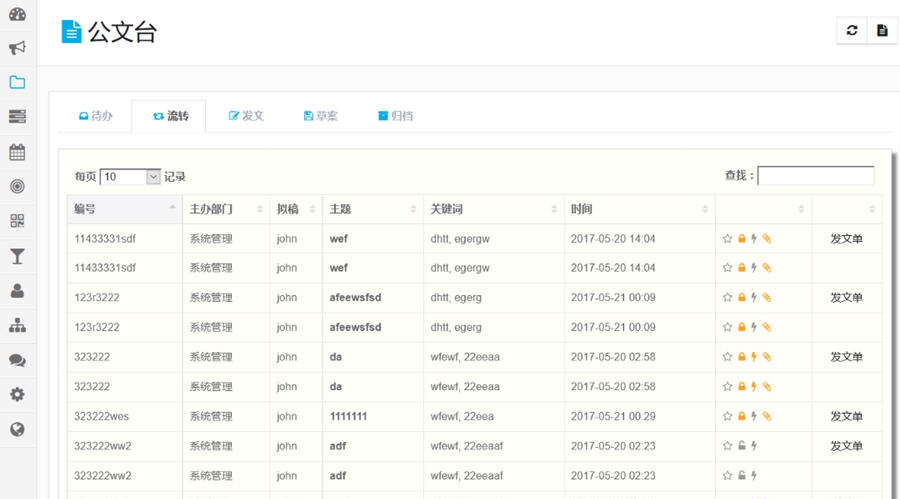Screen dimensions: 900x499
Task: Star the first 11433331sdf row
Action: 727,239
